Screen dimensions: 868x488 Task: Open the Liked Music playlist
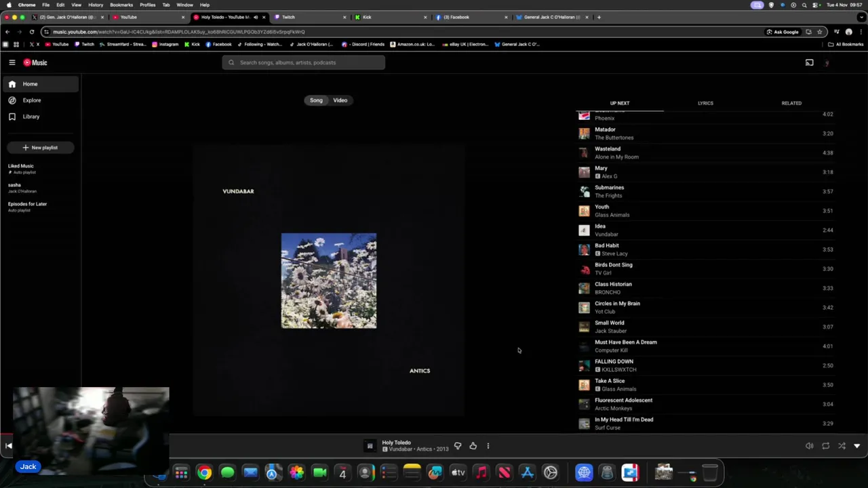[x=39, y=168]
